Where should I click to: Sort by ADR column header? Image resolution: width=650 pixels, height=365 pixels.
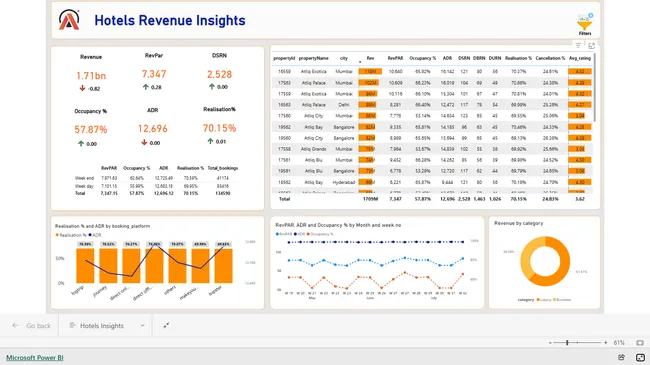[447, 58]
